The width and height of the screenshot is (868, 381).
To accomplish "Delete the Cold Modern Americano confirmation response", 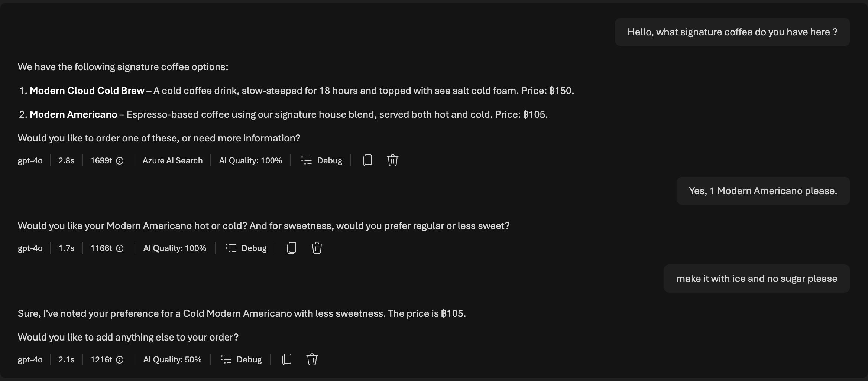I will 312,359.
